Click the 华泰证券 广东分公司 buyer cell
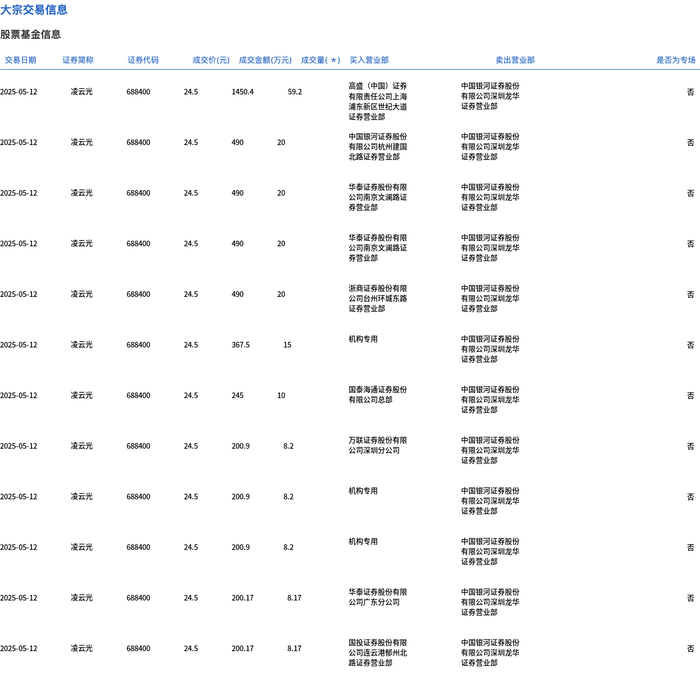Viewport: 700px width, 677px height. tap(378, 597)
